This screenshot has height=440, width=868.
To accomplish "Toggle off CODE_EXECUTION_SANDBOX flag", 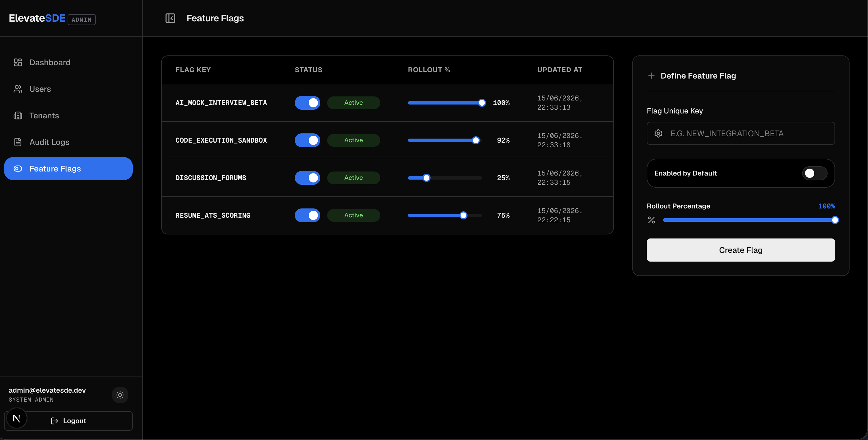I will point(307,140).
